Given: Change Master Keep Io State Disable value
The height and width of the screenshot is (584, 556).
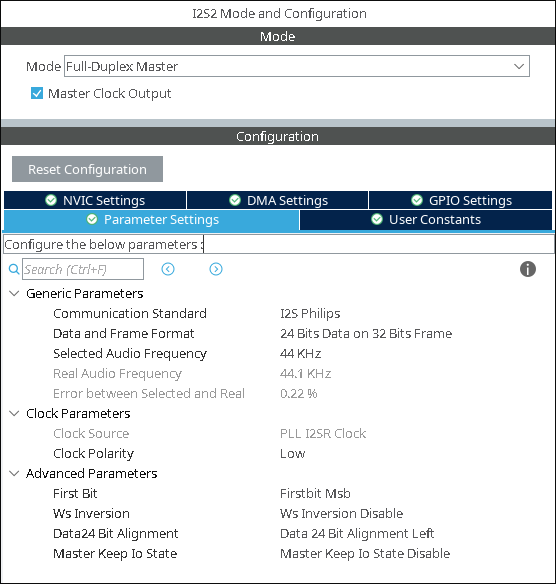Looking at the screenshot, I should [x=365, y=553].
